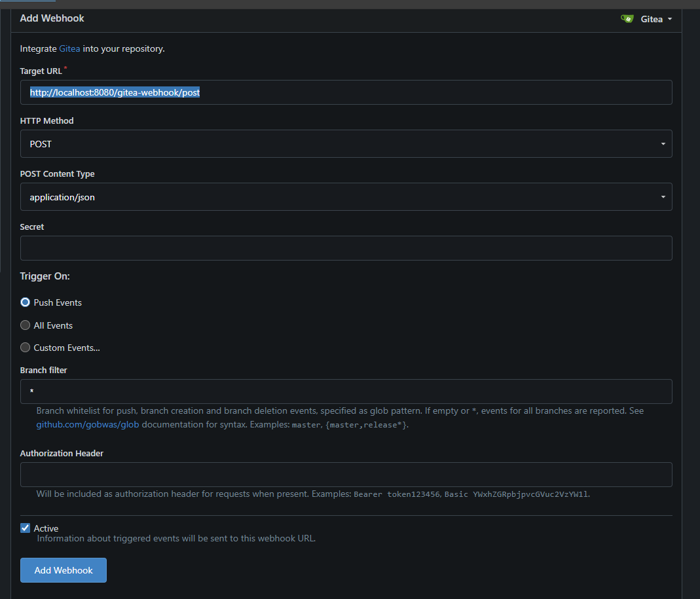This screenshot has width=700, height=599.
Task: Click the Target URL field label
Action: coord(41,71)
